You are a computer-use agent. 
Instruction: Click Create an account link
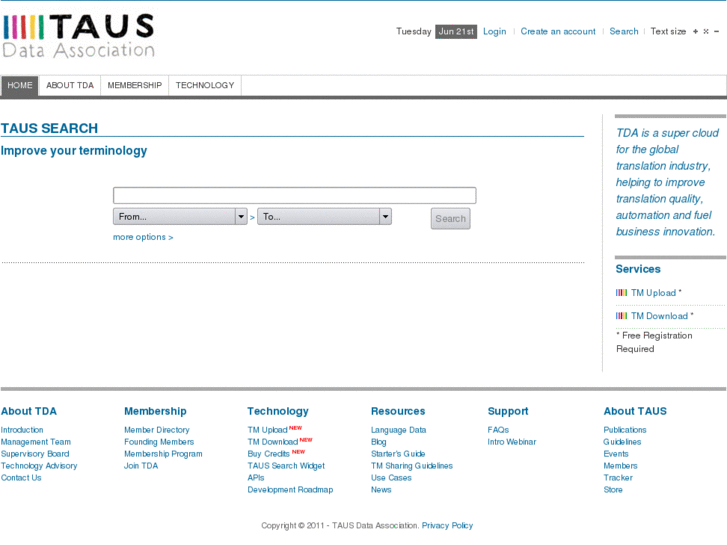click(x=558, y=32)
